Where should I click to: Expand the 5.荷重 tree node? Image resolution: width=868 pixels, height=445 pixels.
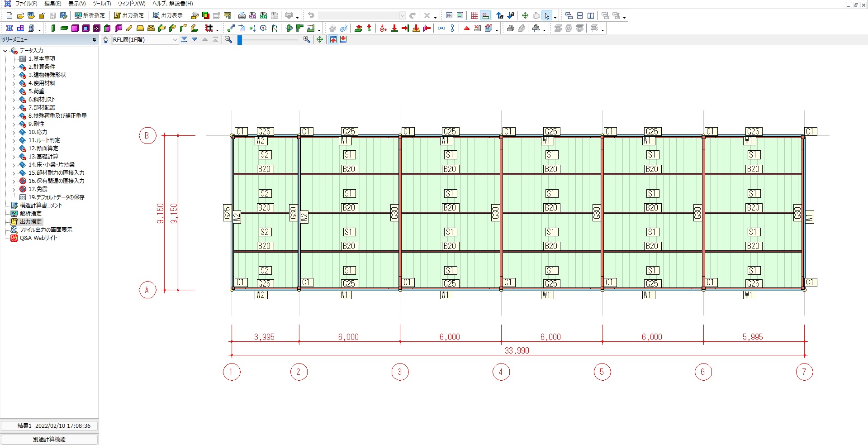tap(14, 91)
